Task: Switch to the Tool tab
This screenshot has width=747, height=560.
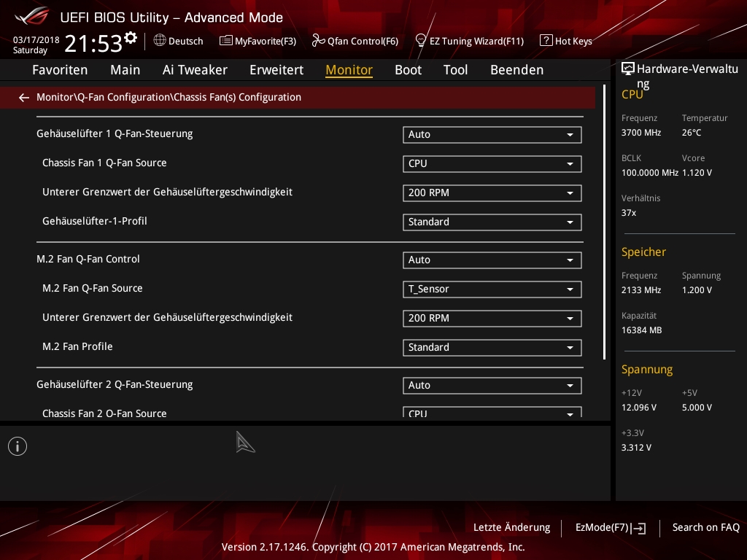Action: [x=455, y=70]
